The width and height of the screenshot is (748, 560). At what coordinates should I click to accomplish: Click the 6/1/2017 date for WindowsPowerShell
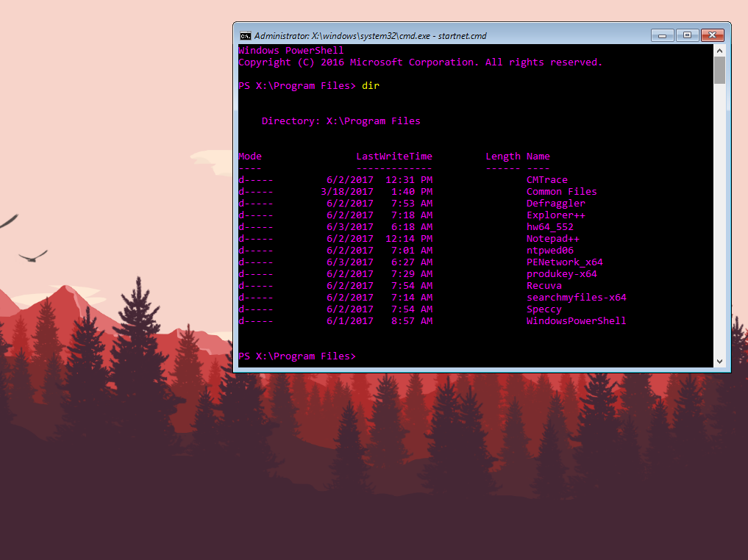point(349,320)
